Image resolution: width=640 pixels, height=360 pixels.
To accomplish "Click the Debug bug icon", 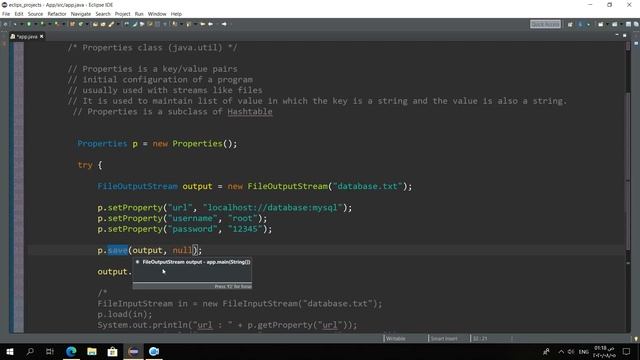I will (x=15, y=24).
